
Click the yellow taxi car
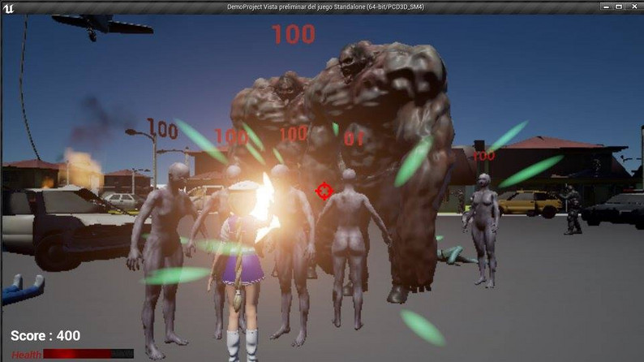tap(528, 202)
